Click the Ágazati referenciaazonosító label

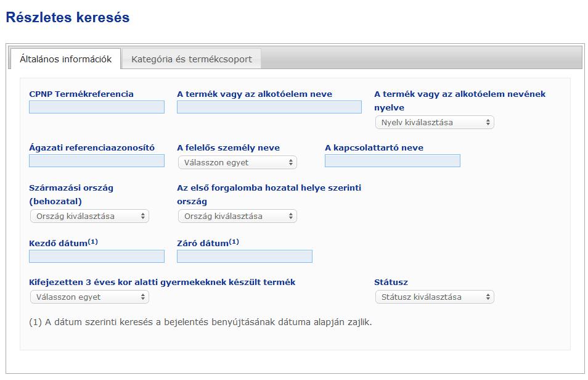92,148
